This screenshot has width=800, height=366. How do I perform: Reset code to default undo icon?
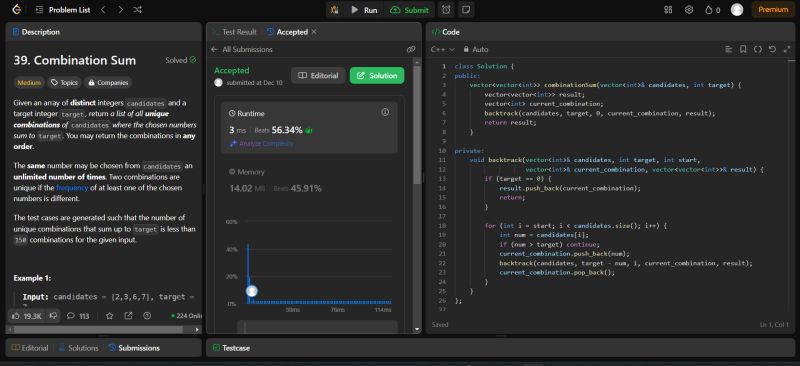tap(772, 50)
